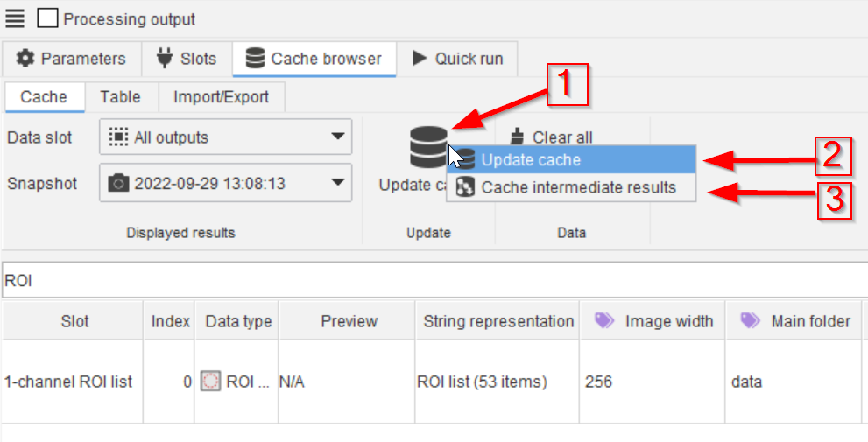Switch to the Parameters tab

(72, 59)
